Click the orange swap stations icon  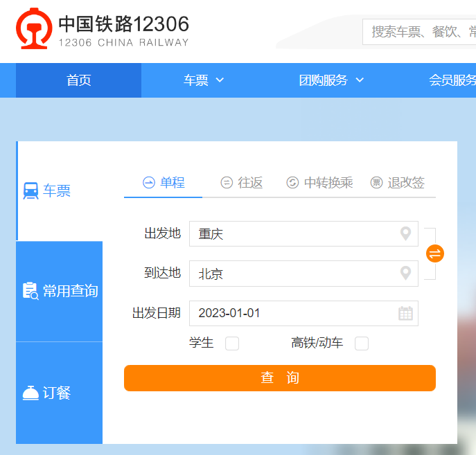434,253
